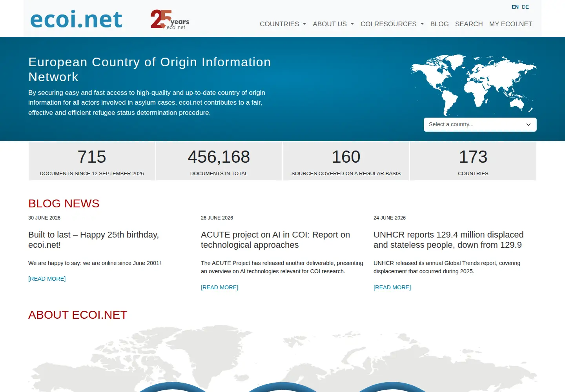The height and width of the screenshot is (392, 565).
Task: Open the ACUTE project on AI article title
Action: (x=275, y=240)
